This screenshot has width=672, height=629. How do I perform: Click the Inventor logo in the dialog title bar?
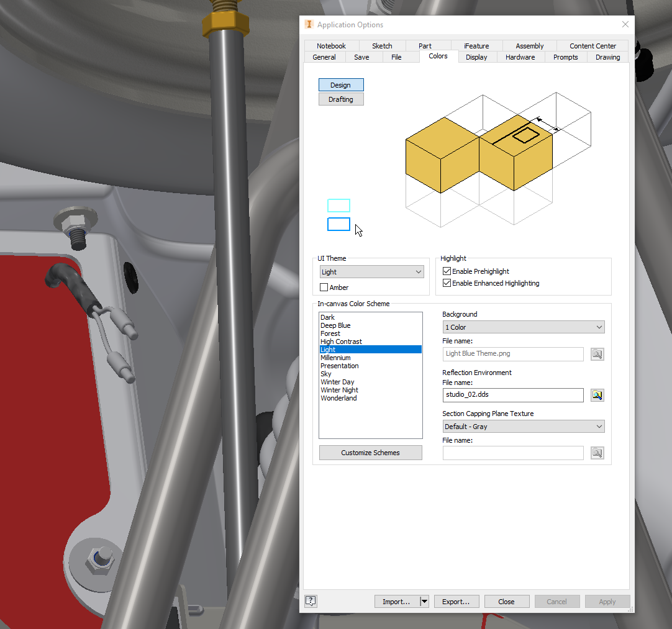(309, 24)
